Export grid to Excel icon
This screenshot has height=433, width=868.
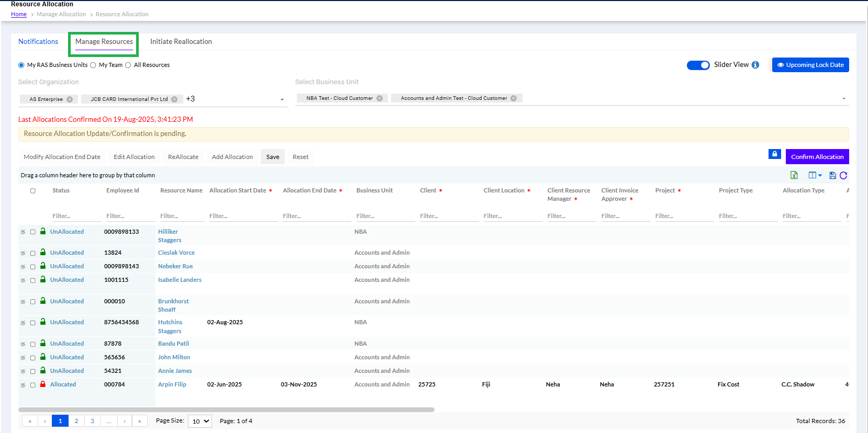click(x=794, y=175)
